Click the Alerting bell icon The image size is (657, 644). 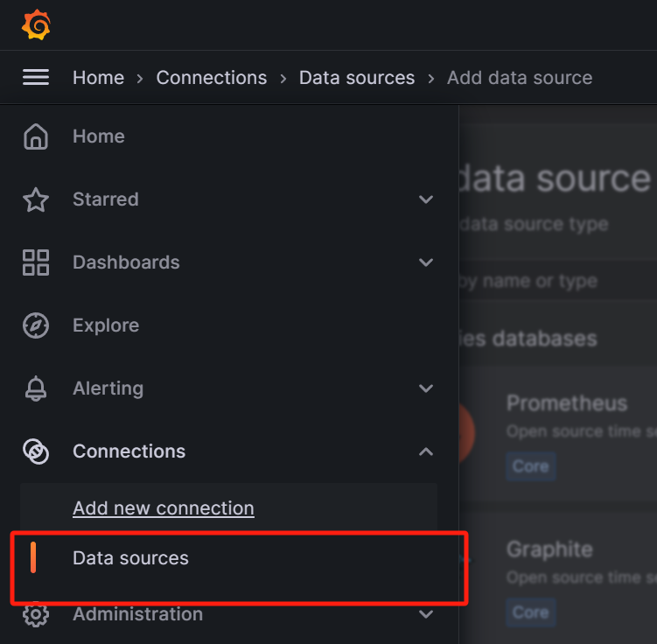[36, 388]
